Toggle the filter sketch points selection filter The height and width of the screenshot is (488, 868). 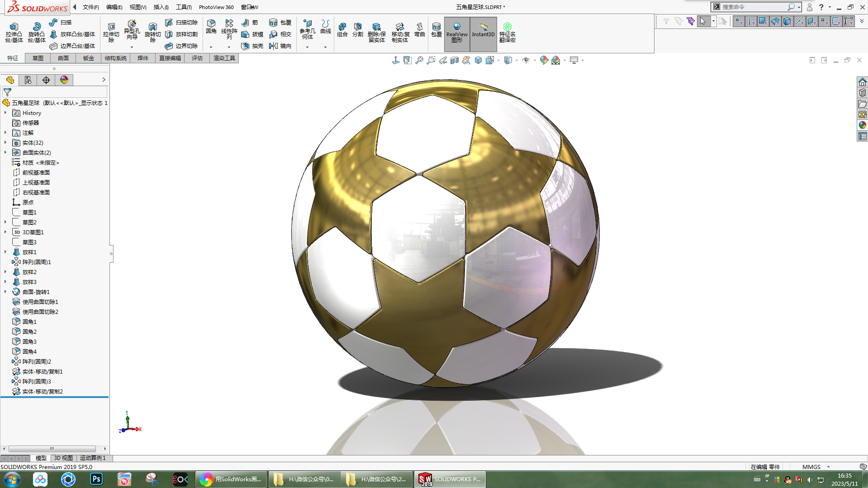824,21
